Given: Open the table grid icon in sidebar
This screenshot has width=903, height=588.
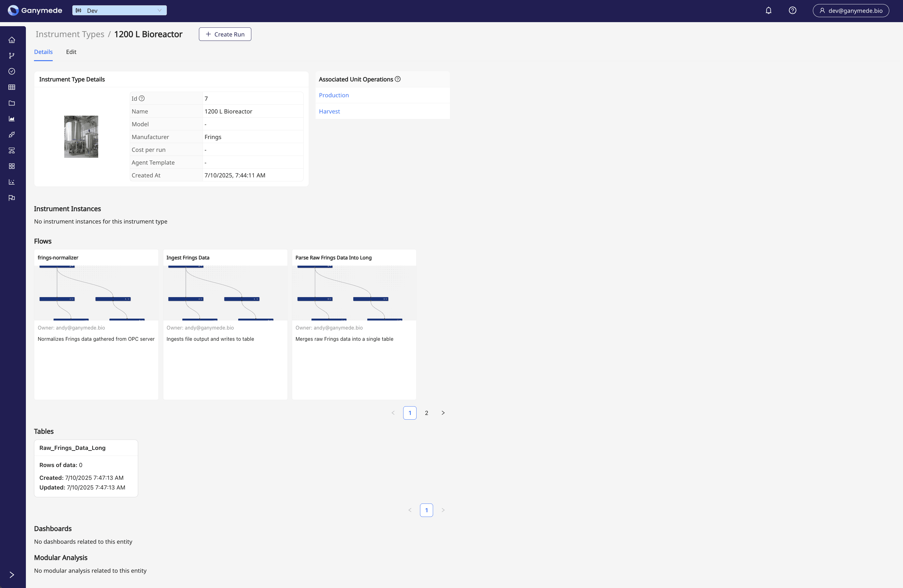Looking at the screenshot, I should [x=12, y=87].
